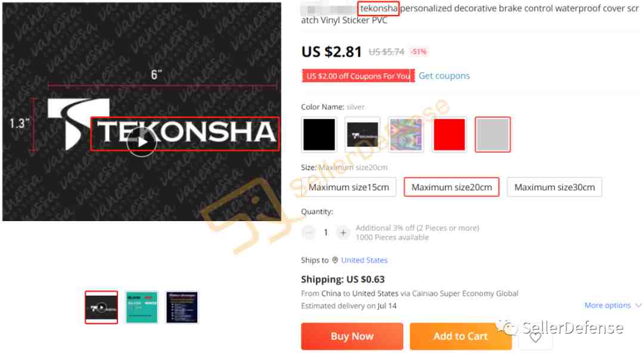The height and width of the screenshot is (354, 644).
Task: Select the Tekonsha logo image color option
Action: pyautogui.click(x=363, y=134)
